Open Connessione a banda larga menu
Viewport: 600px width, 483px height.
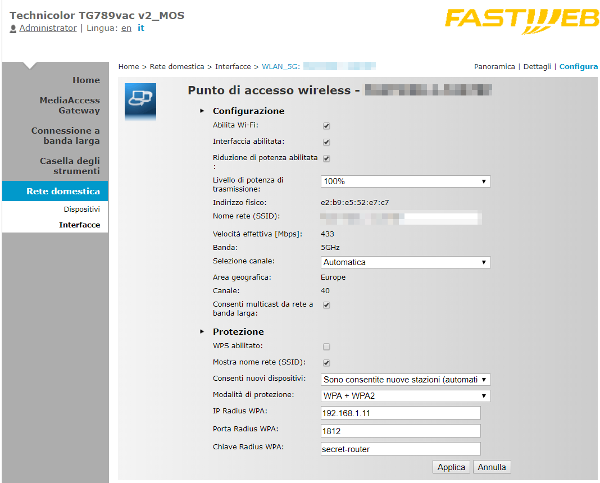[65, 135]
